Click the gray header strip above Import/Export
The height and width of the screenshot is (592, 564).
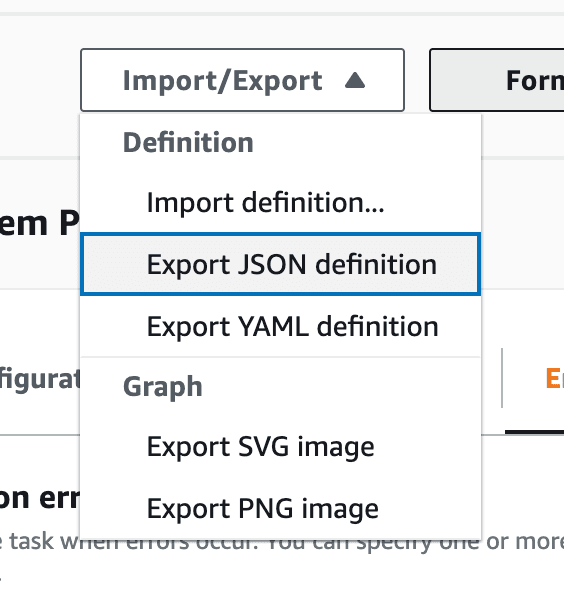point(282,14)
